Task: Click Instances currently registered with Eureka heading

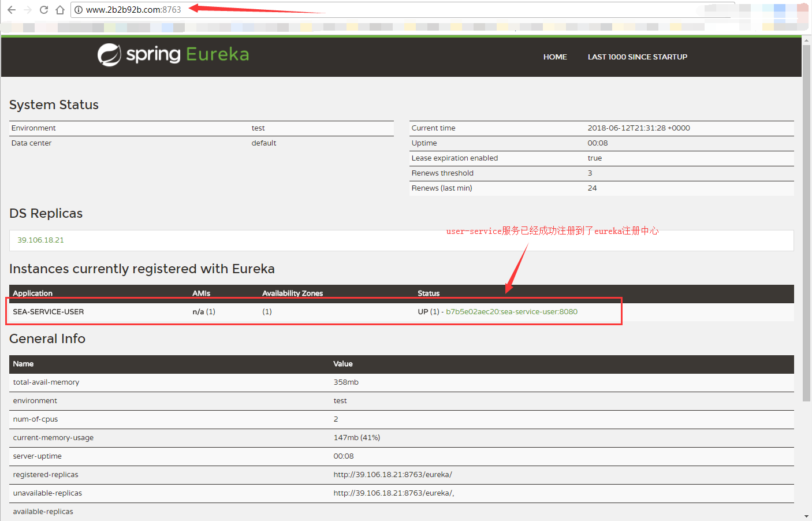Action: point(142,269)
